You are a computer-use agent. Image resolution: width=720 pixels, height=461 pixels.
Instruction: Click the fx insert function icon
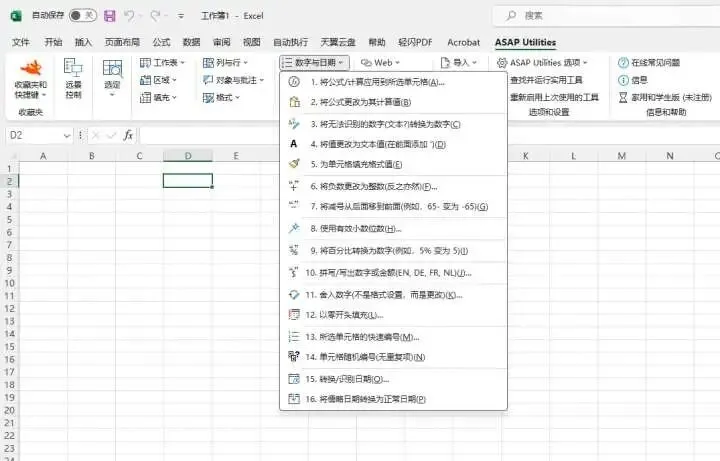point(128,135)
